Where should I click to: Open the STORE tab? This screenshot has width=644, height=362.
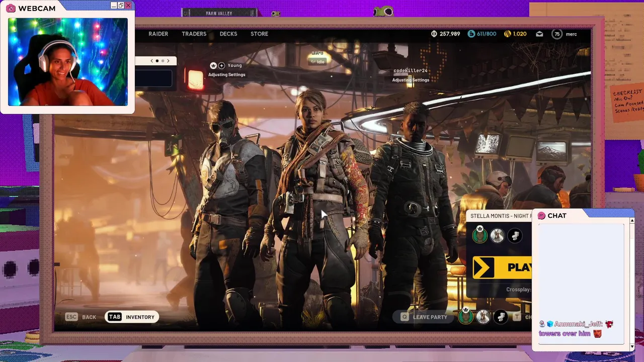(x=259, y=34)
